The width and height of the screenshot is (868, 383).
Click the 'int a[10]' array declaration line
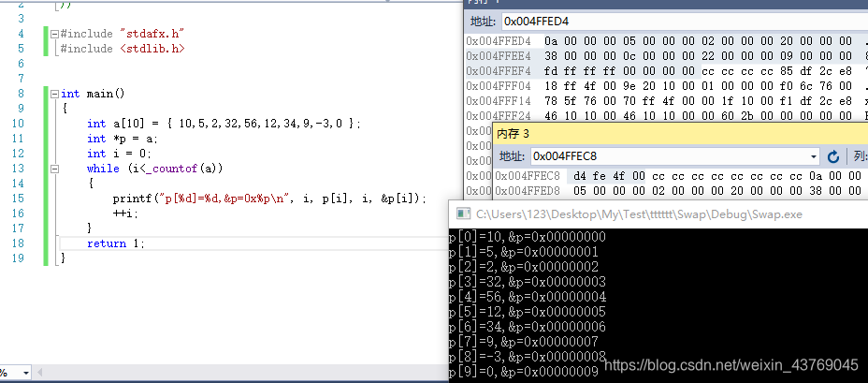pyautogui.click(x=224, y=124)
